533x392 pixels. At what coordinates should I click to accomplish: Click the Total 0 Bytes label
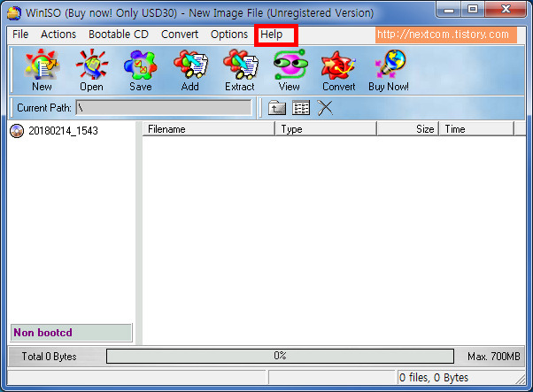click(x=50, y=357)
